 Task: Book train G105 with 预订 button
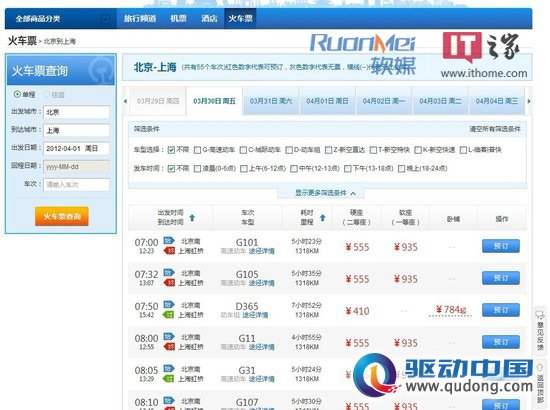click(x=501, y=278)
